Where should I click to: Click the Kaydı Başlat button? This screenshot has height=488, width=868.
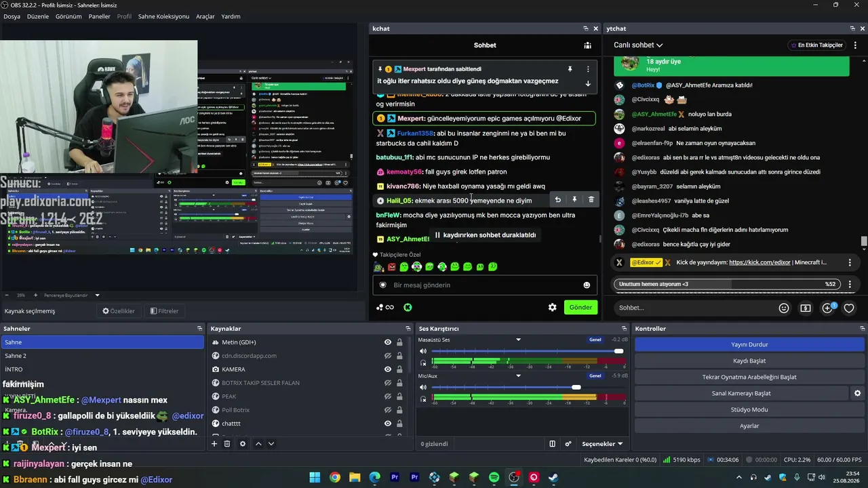click(749, 361)
